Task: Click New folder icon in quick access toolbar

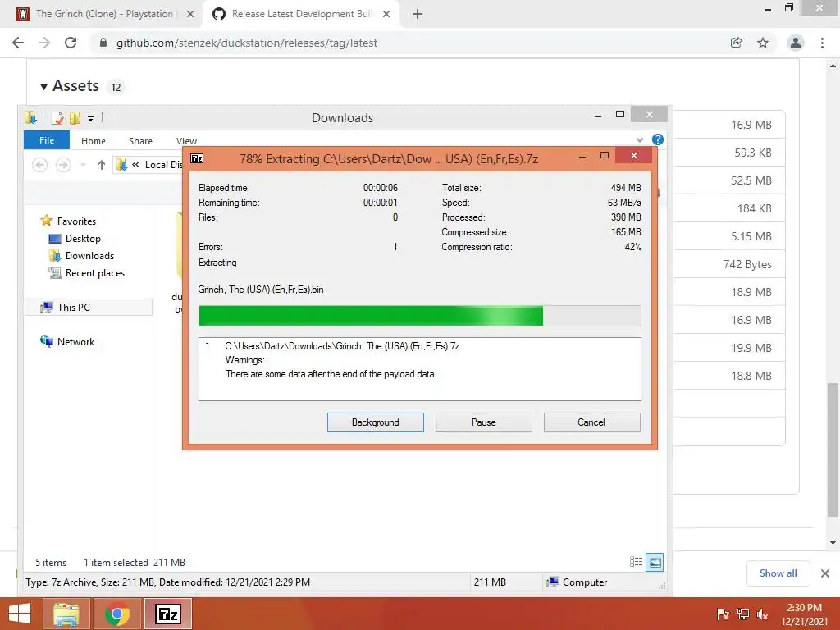Action: pyautogui.click(x=75, y=118)
